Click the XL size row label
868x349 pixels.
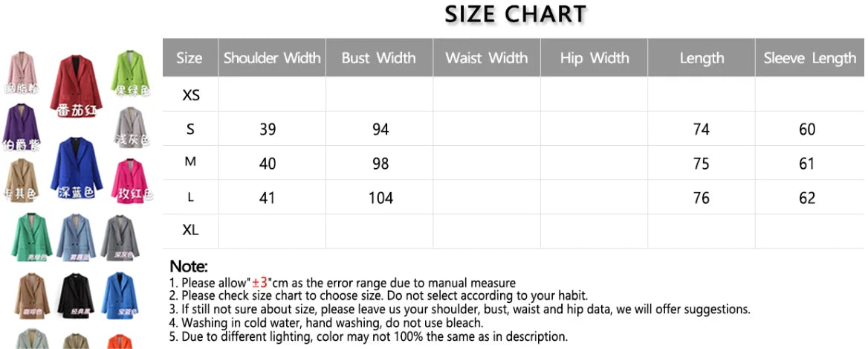tap(190, 231)
